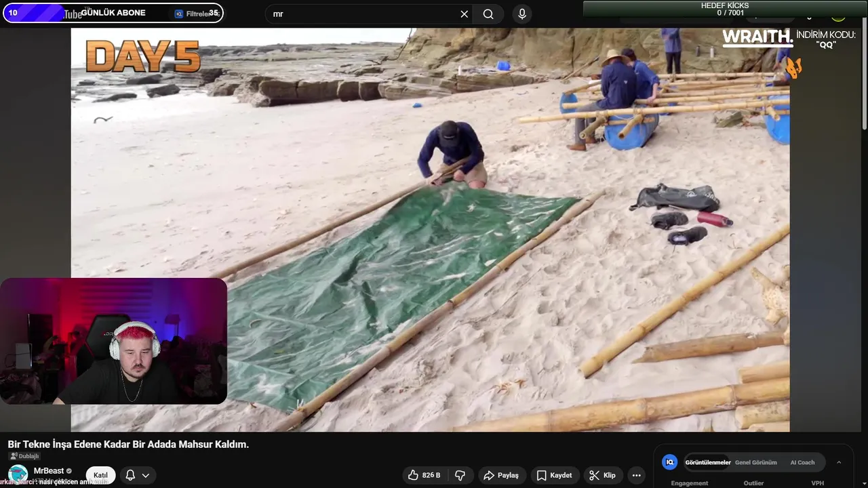Save video using Kaydet button
868x488 pixels.
coord(555,475)
